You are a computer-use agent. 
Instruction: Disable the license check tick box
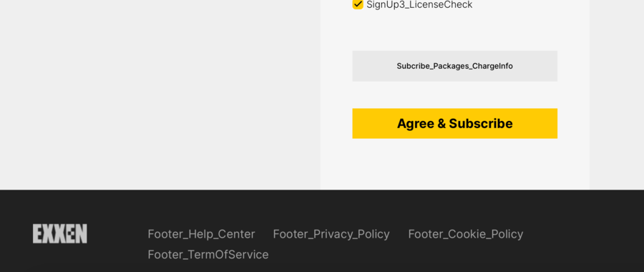pyautogui.click(x=358, y=4)
